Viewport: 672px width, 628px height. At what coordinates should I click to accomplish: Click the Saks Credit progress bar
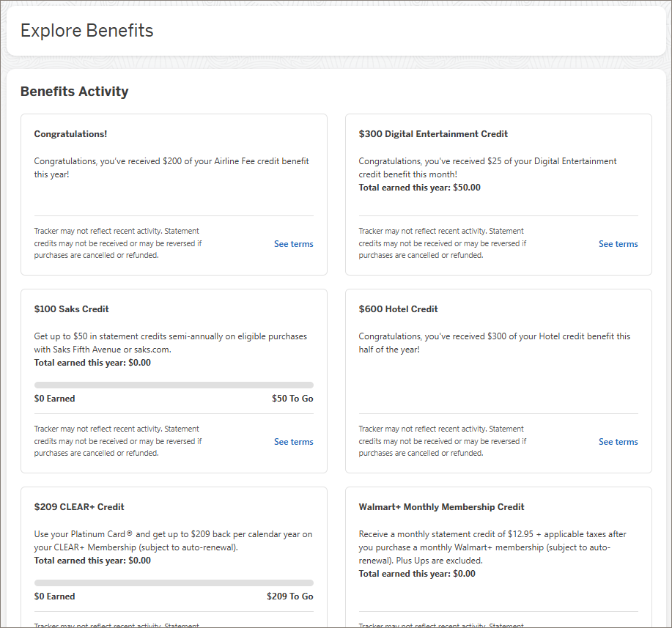[174, 385]
